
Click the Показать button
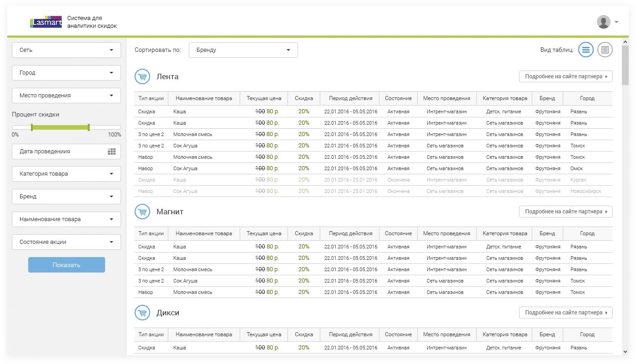(x=66, y=265)
